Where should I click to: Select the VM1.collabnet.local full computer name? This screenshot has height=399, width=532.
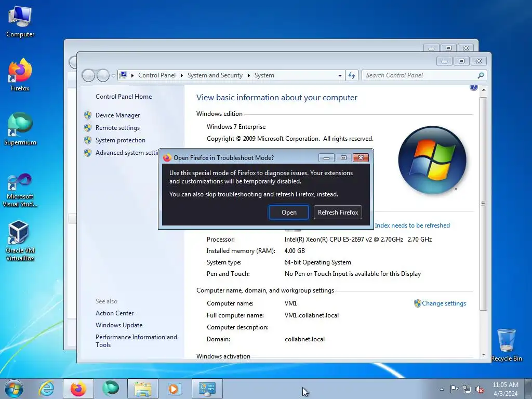click(x=312, y=315)
